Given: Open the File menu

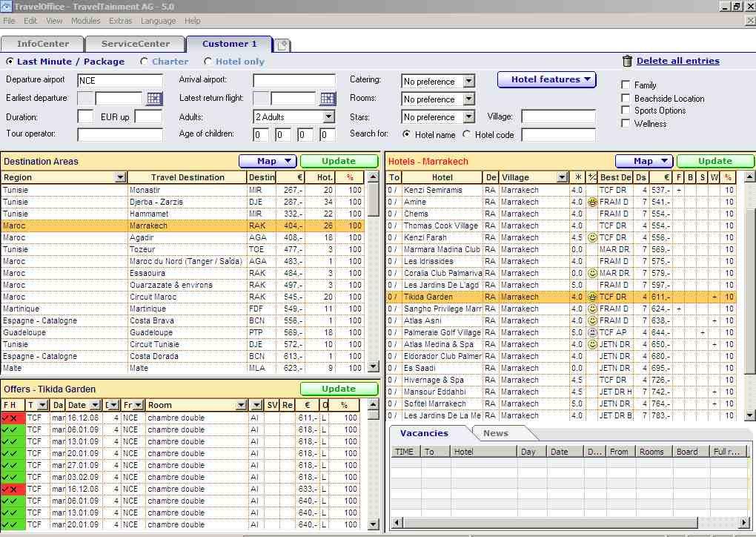Looking at the screenshot, I should point(9,21).
